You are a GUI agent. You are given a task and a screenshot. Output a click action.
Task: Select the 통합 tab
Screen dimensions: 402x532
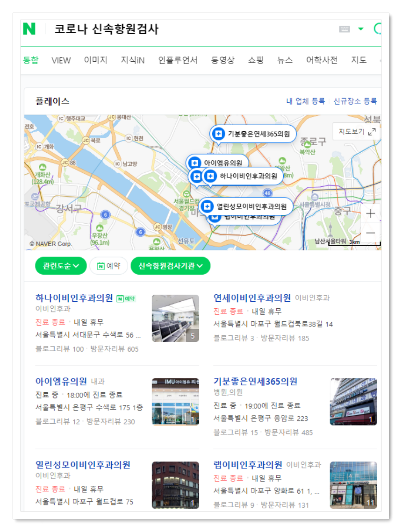point(30,60)
